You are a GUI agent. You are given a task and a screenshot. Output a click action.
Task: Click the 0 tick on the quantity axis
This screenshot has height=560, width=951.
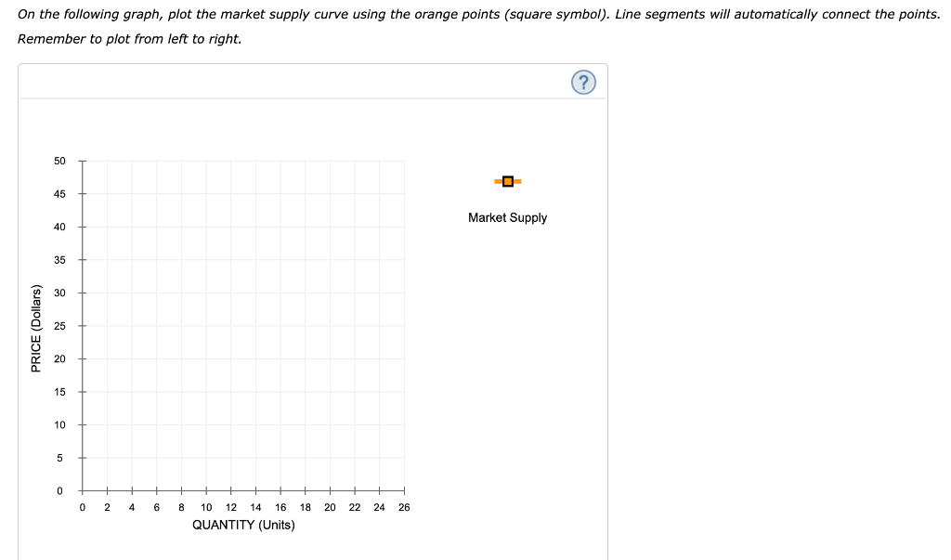82,491
